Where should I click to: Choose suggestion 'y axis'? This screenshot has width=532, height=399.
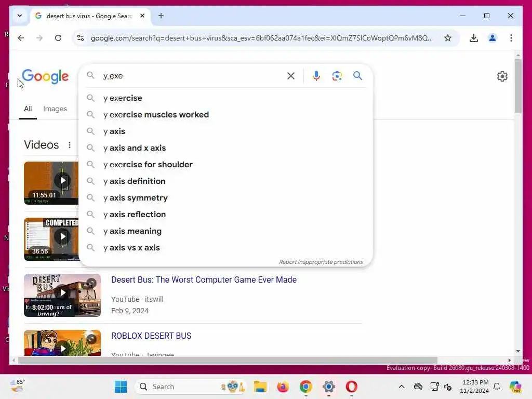[225, 131]
